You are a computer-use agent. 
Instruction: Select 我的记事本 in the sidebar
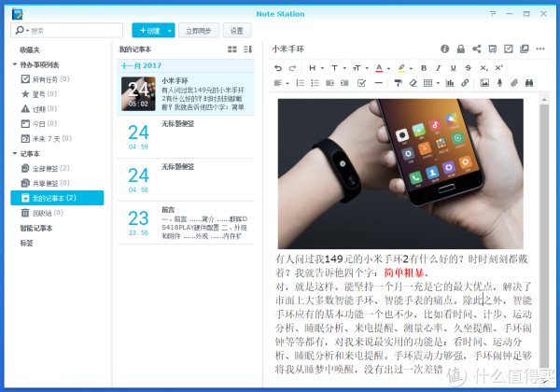pos(57,198)
